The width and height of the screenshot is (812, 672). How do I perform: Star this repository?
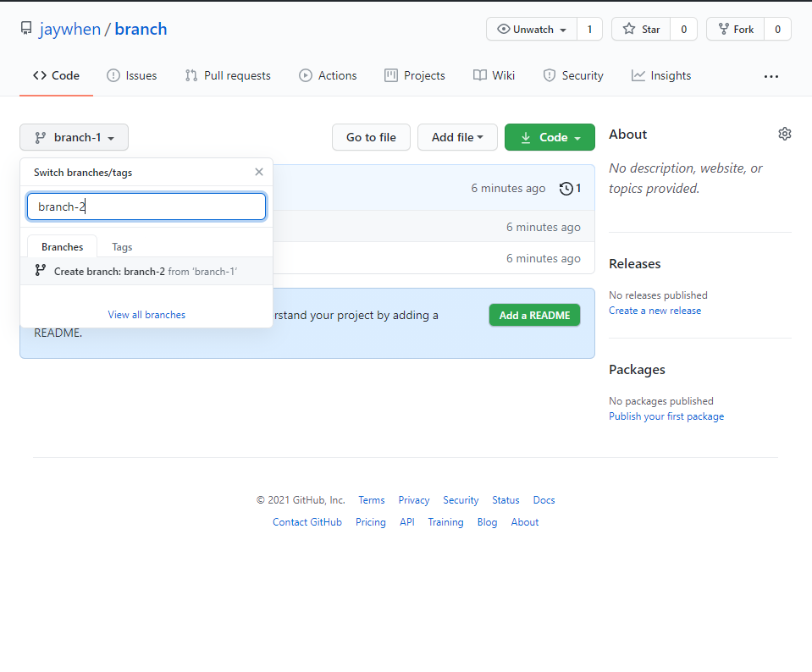coord(641,30)
